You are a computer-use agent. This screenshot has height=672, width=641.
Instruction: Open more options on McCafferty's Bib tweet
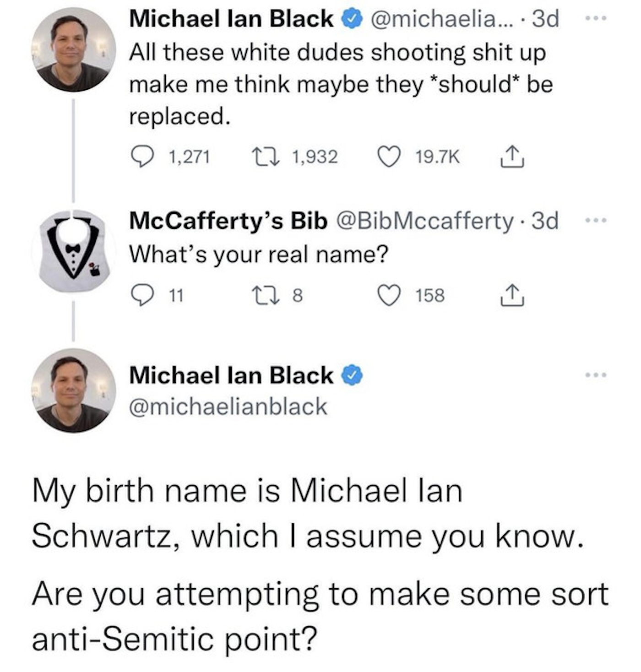[596, 221]
